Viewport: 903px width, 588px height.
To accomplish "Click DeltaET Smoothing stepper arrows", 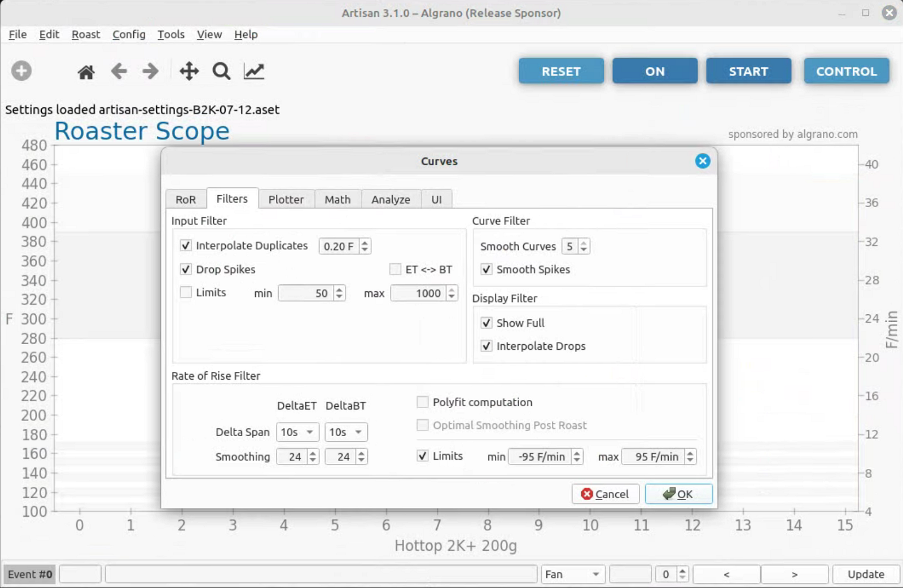I will point(313,457).
